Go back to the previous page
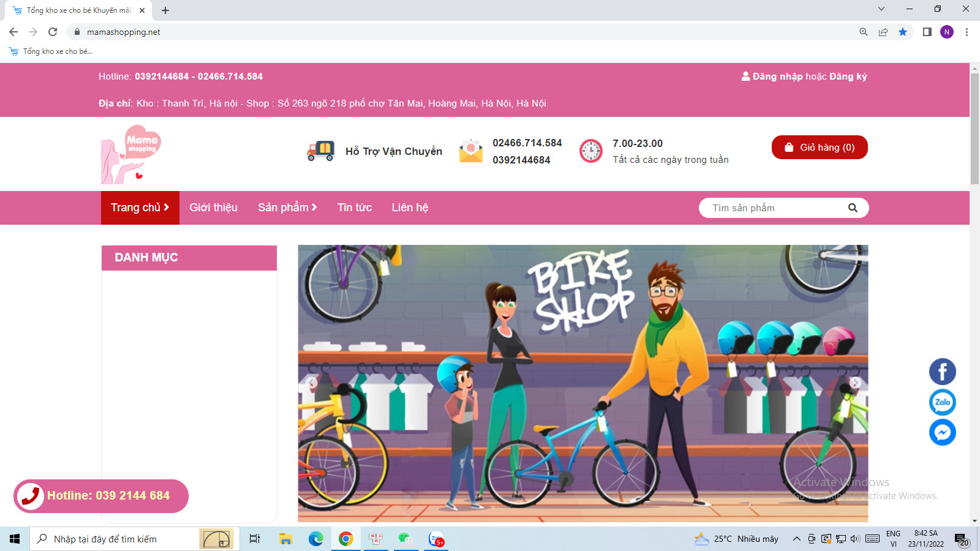The width and height of the screenshot is (980, 551). [x=13, y=32]
